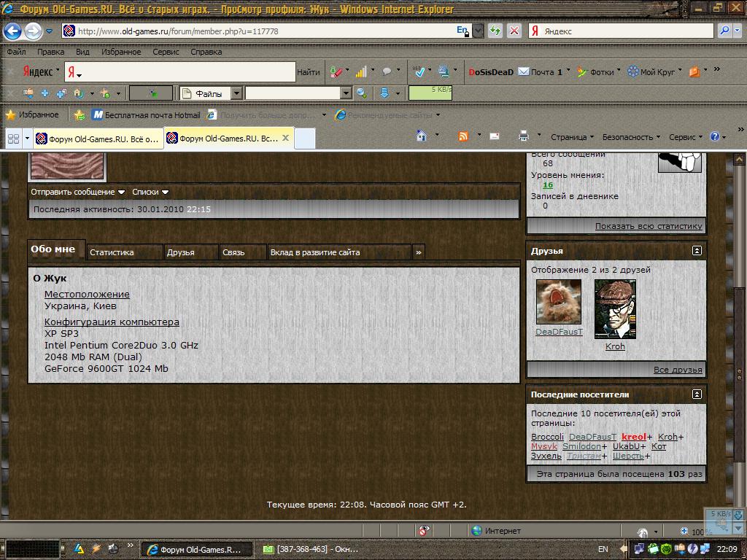Click the reputation value 16 link
This screenshot has height=560, width=747.
point(548,184)
